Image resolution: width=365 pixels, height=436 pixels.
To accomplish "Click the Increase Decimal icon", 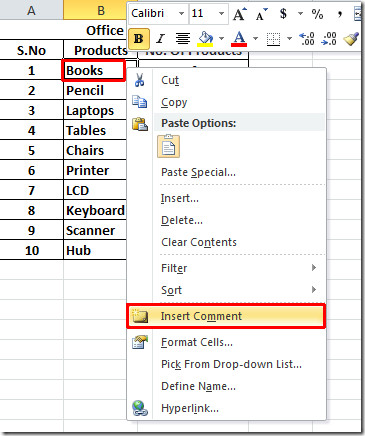I will click(x=307, y=39).
